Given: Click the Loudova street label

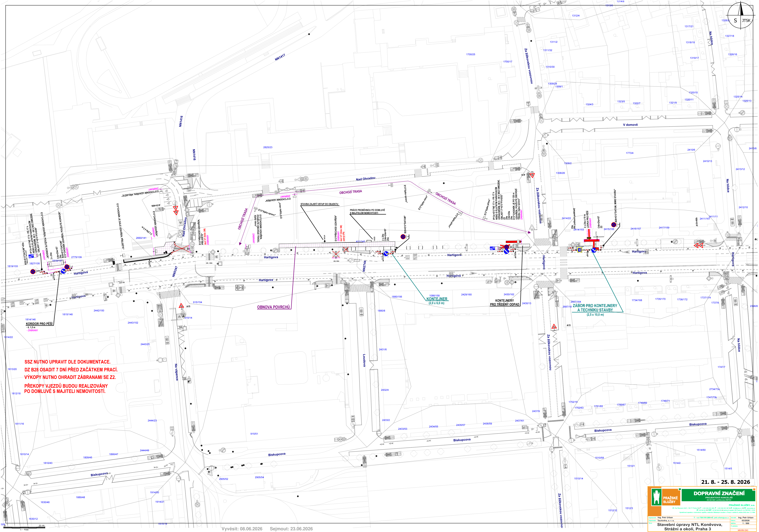Looking at the screenshot, I should [x=364, y=360].
